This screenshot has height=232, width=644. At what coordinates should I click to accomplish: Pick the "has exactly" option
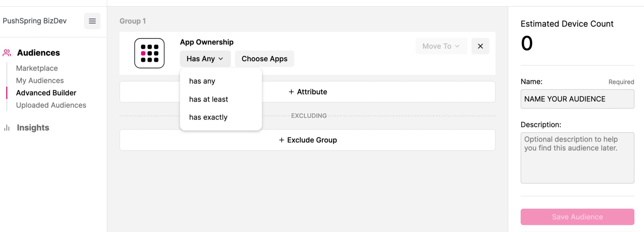(208, 117)
